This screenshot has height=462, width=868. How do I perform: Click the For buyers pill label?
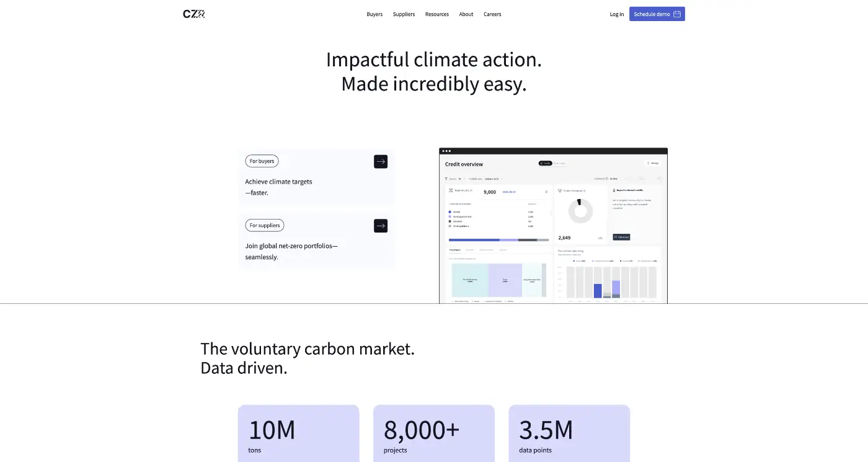pos(262,161)
